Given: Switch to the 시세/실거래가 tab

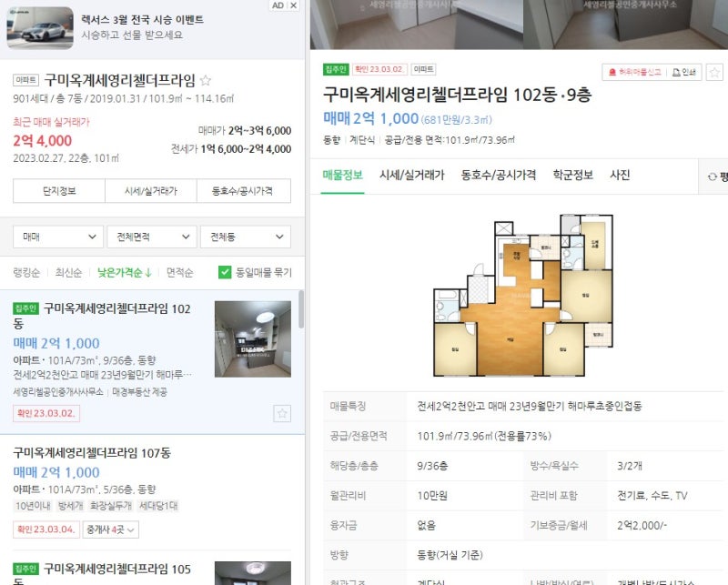Looking at the screenshot, I should 412,175.
